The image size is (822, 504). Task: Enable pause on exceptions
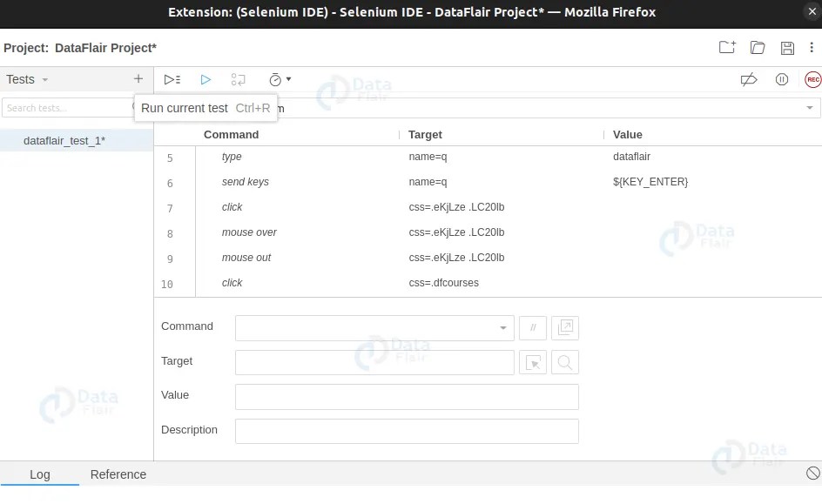(781, 79)
